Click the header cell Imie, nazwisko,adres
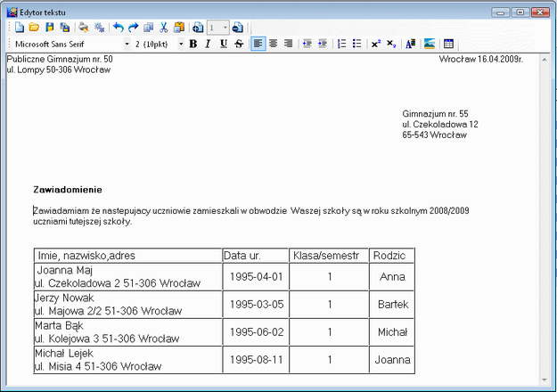 pyautogui.click(x=128, y=256)
